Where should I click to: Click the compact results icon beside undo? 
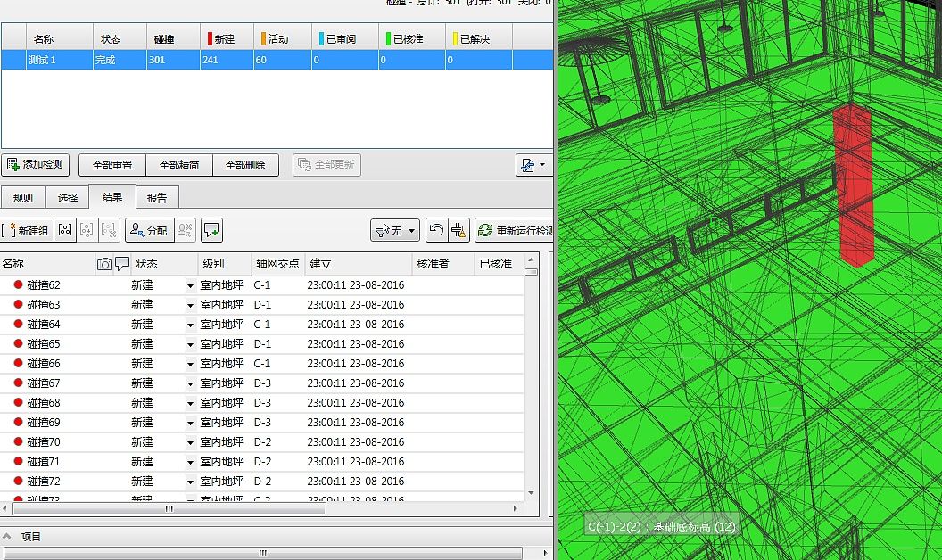pos(459,230)
